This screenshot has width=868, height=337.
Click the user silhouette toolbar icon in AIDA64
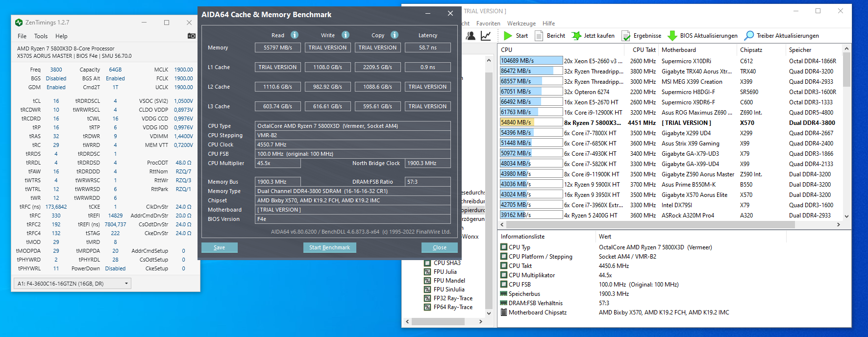(x=471, y=36)
